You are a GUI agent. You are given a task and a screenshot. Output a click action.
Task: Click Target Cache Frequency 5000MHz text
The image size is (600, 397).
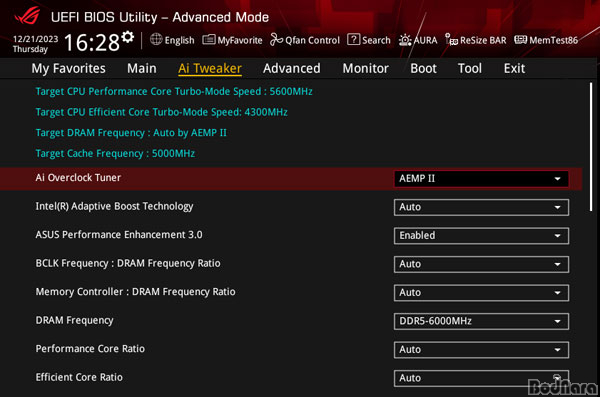coord(115,154)
